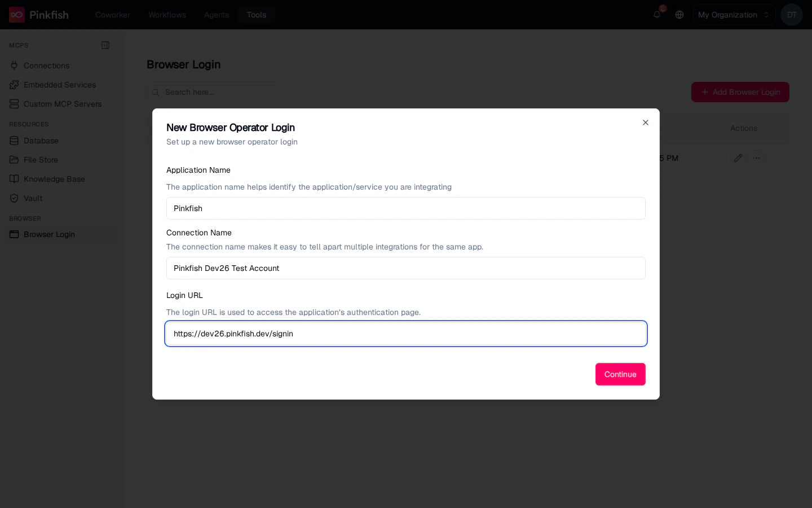Click the Pinkfish logo icon
The image size is (812, 508).
click(17, 15)
